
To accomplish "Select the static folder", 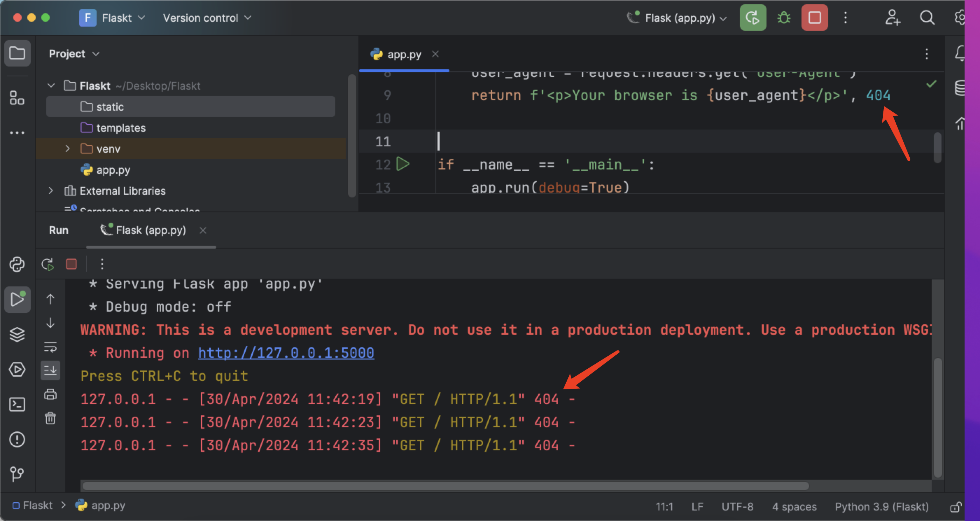I will (x=190, y=106).
